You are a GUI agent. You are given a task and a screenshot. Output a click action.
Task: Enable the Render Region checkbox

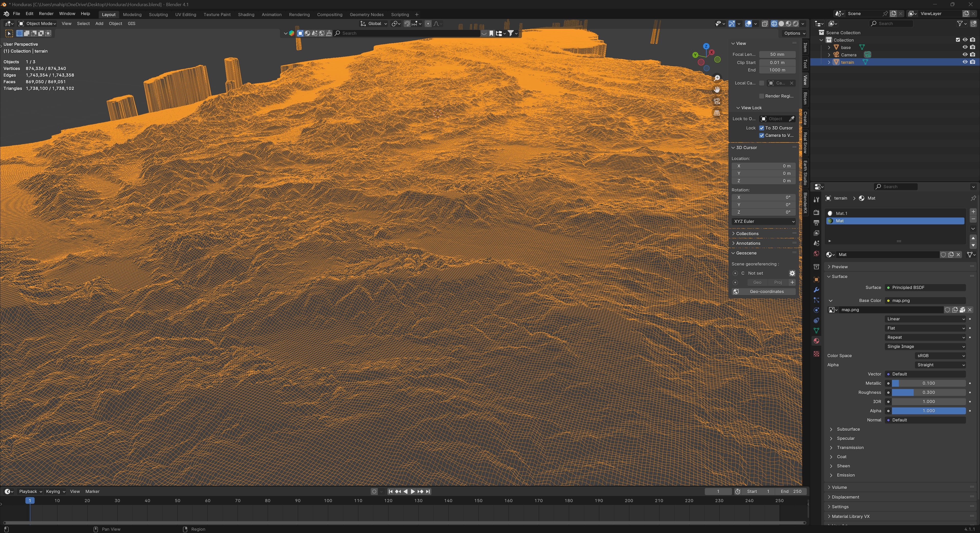pyautogui.click(x=762, y=96)
